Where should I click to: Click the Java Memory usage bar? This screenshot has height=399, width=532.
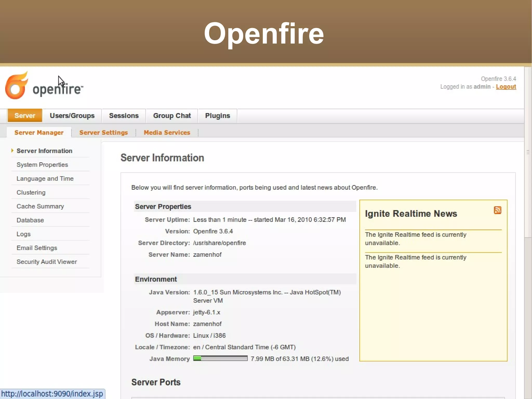click(x=220, y=358)
